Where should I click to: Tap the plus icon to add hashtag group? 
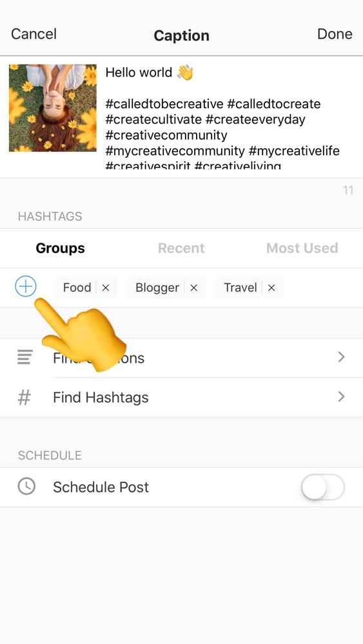(x=26, y=287)
